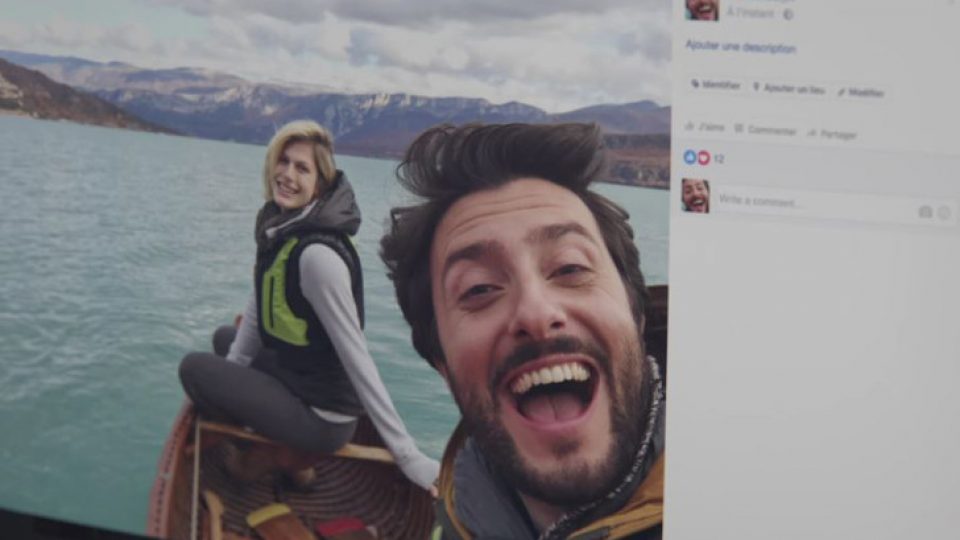Click the selfie photo of the couple on the boat

[334, 269]
